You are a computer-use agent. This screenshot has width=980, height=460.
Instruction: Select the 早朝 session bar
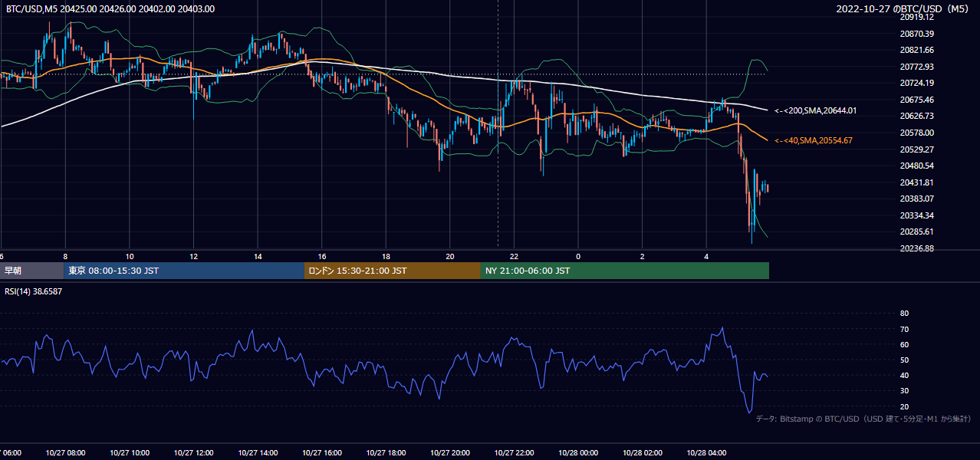(x=31, y=271)
